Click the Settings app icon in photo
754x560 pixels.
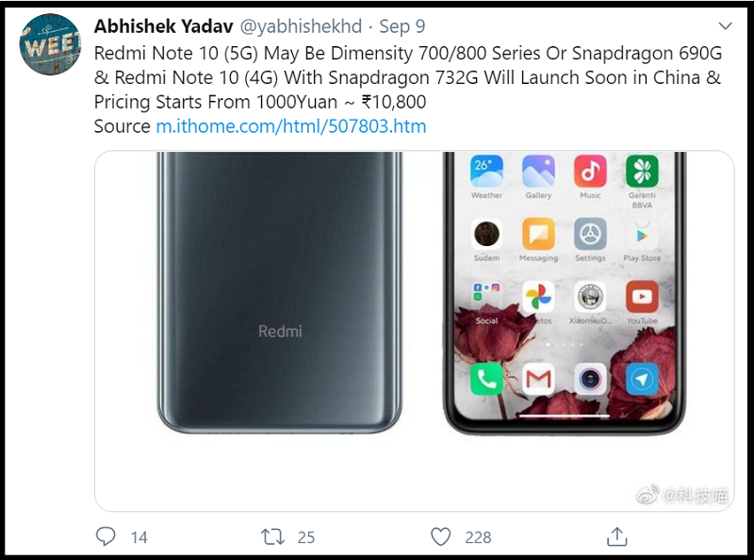click(x=590, y=234)
